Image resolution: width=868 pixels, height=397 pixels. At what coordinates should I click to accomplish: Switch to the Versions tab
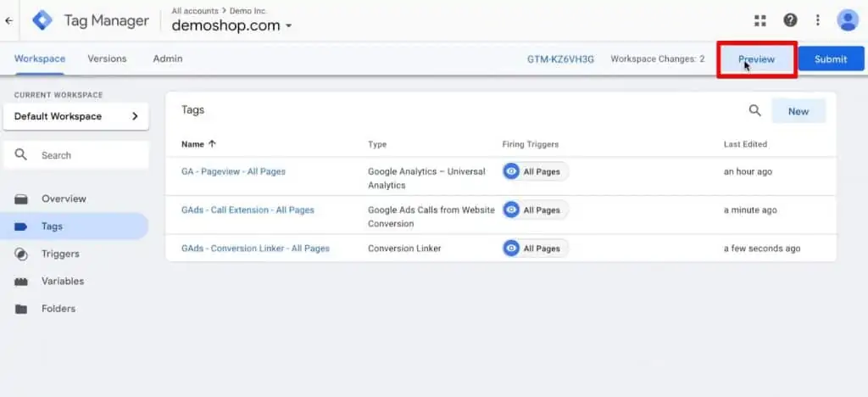tap(107, 59)
